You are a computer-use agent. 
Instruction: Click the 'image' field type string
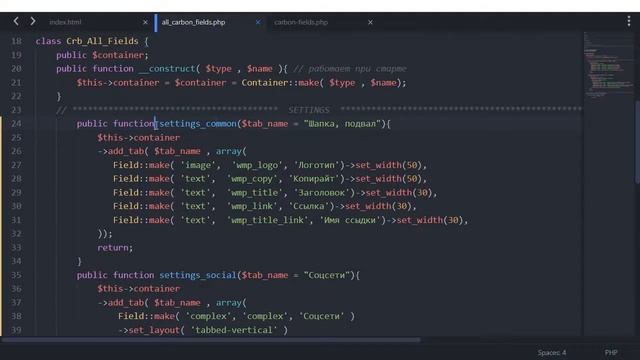tap(198, 165)
